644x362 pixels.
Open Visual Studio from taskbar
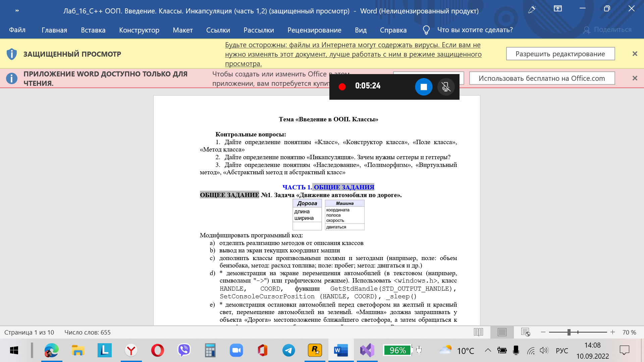(x=367, y=351)
